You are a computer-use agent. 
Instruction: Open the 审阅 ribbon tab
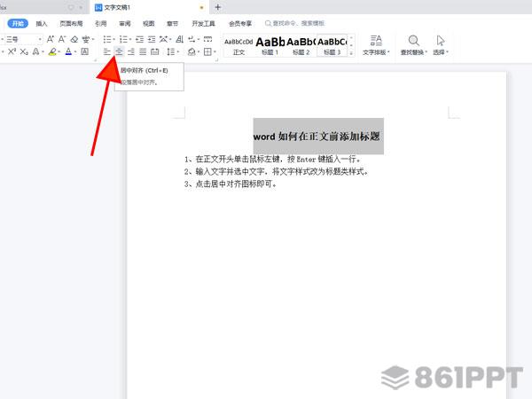coord(125,23)
